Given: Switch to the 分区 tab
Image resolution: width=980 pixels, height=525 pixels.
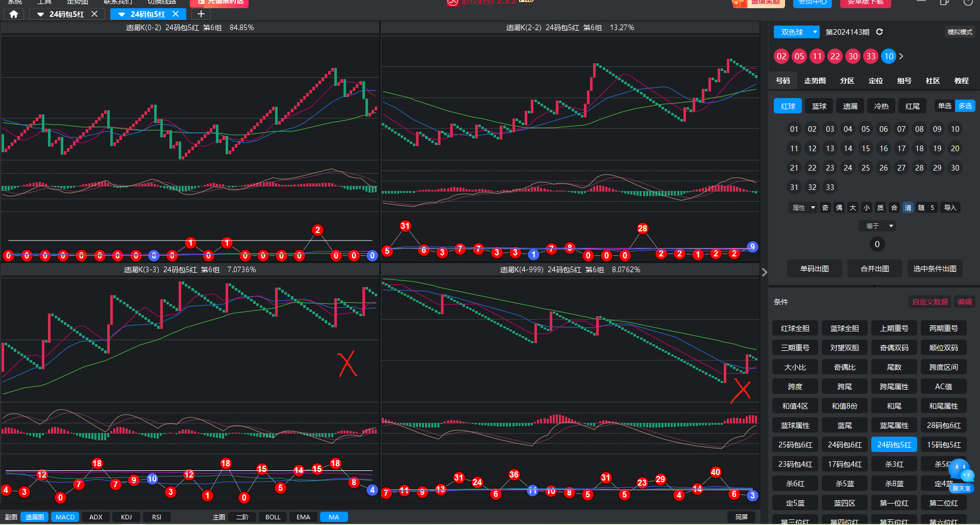Looking at the screenshot, I should pos(847,81).
